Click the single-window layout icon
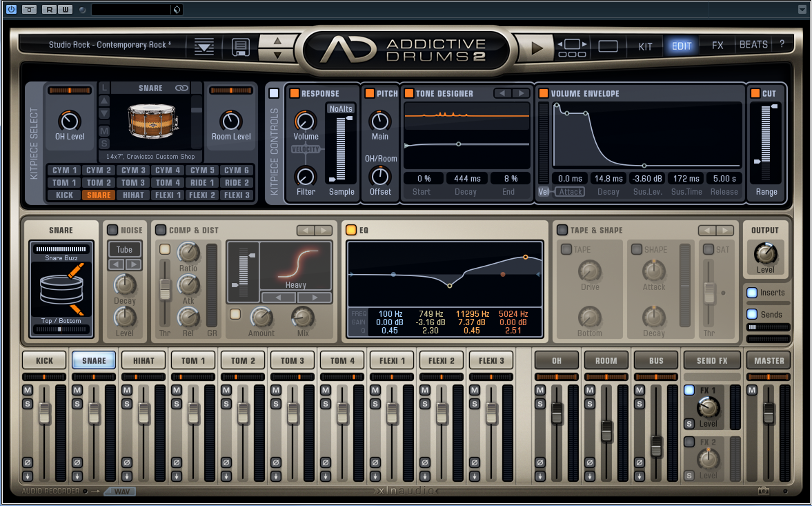The height and width of the screenshot is (506, 812). point(608,46)
